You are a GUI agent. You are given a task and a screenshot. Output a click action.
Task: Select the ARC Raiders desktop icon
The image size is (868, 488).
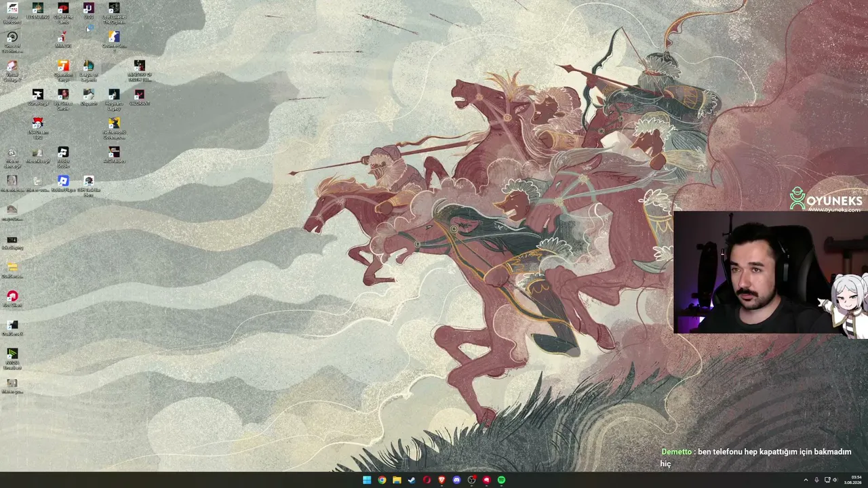click(x=114, y=155)
